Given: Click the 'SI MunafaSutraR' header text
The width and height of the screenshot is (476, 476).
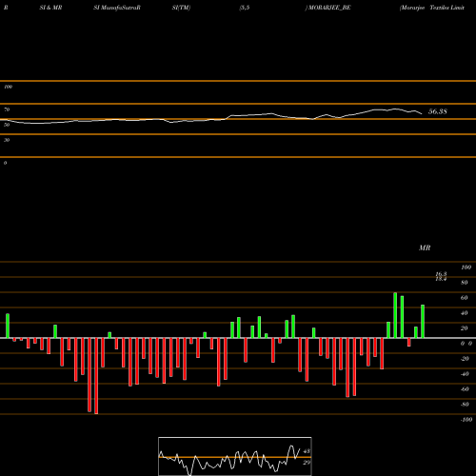Looking at the screenshot, I should tap(117, 8).
